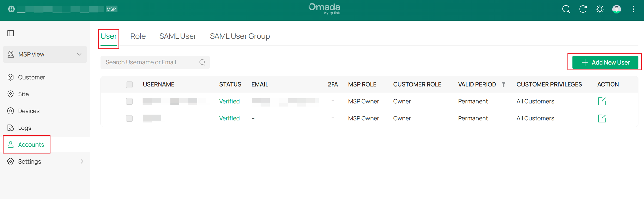Click the Add New User button
The height and width of the screenshot is (199, 644).
tap(605, 62)
